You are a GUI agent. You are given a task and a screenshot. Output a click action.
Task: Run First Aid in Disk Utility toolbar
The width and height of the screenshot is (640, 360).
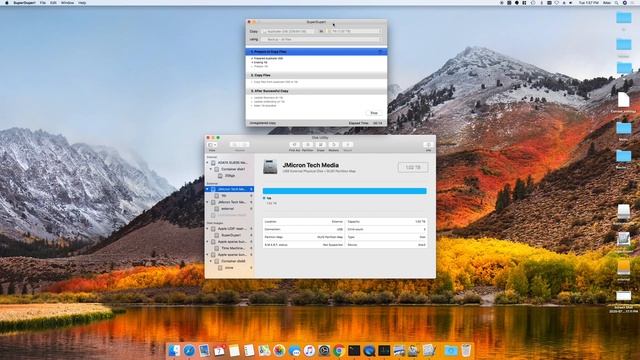click(x=294, y=145)
